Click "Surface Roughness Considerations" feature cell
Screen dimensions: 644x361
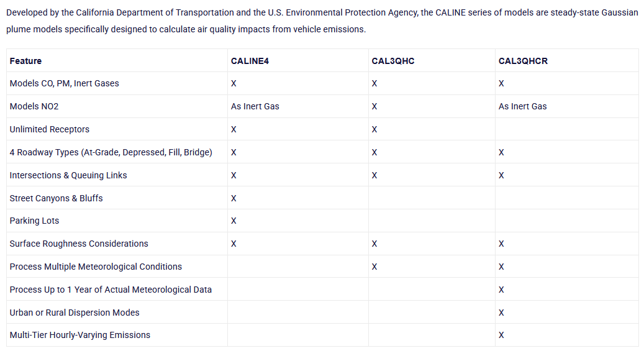click(79, 244)
